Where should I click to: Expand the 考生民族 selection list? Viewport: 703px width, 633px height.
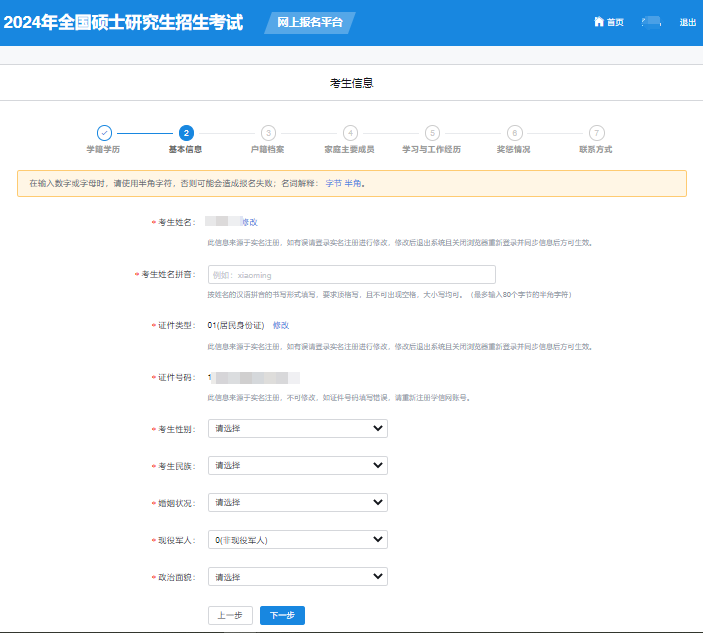297,465
